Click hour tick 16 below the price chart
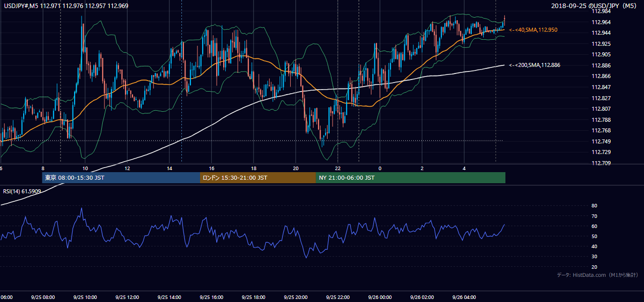The height and width of the screenshot is (302, 644). tap(211, 169)
